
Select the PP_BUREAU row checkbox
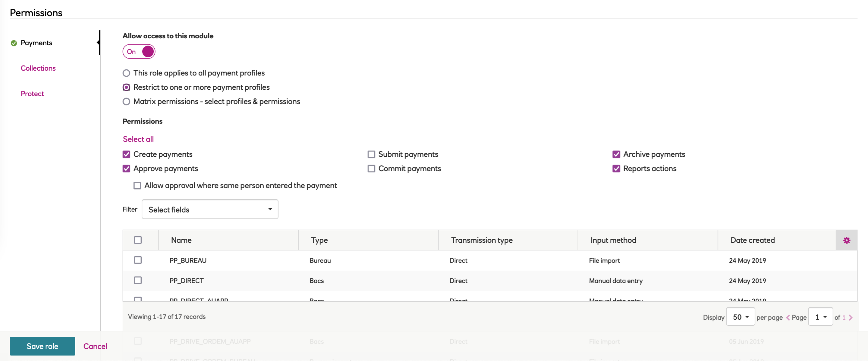pos(138,260)
